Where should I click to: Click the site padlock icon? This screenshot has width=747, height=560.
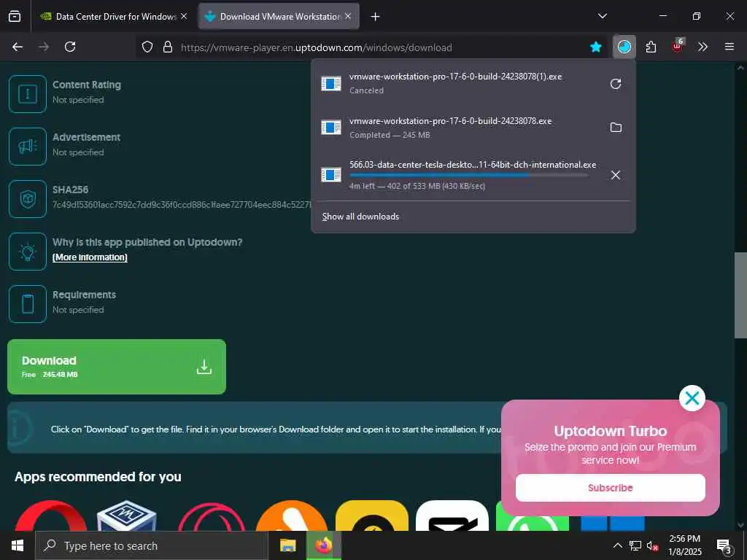tap(168, 47)
